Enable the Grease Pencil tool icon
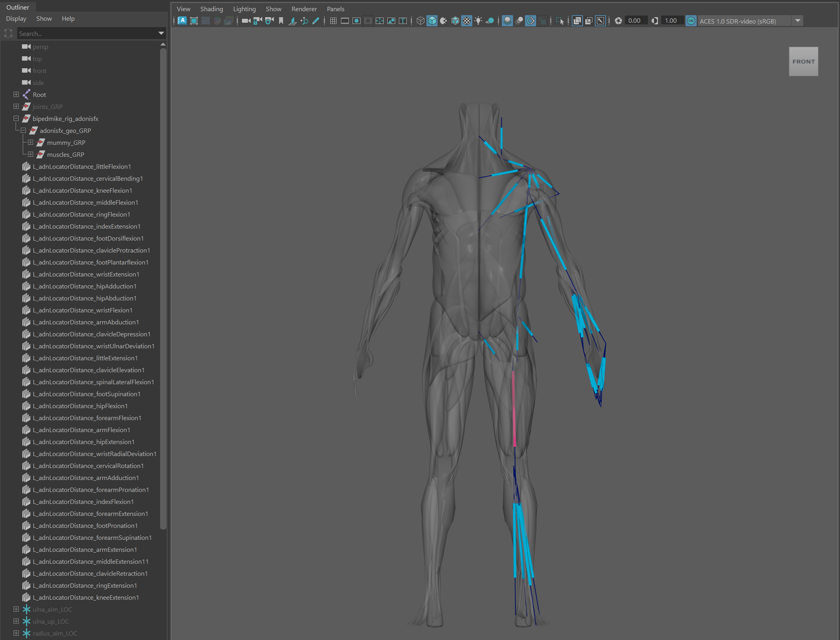 point(316,21)
